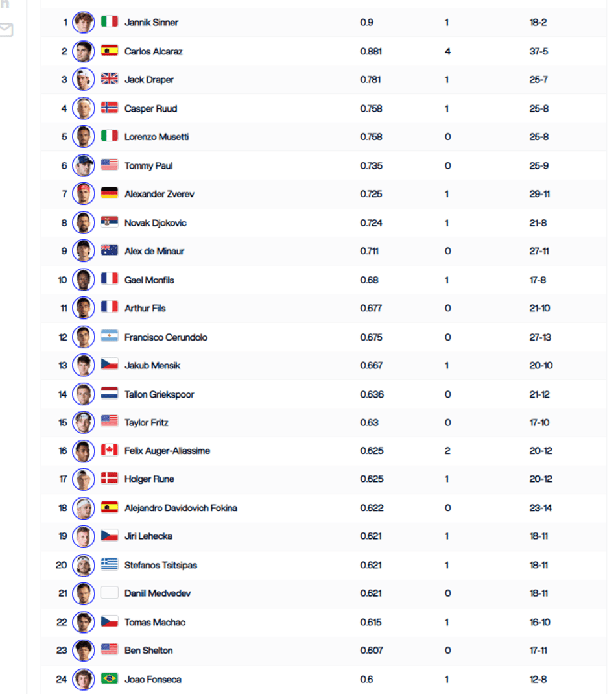
Task: Click the email share icon in left sidebar
Action: point(6,30)
